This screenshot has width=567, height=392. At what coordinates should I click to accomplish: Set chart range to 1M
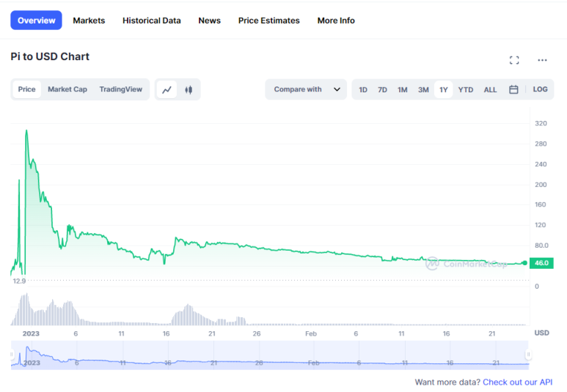403,89
